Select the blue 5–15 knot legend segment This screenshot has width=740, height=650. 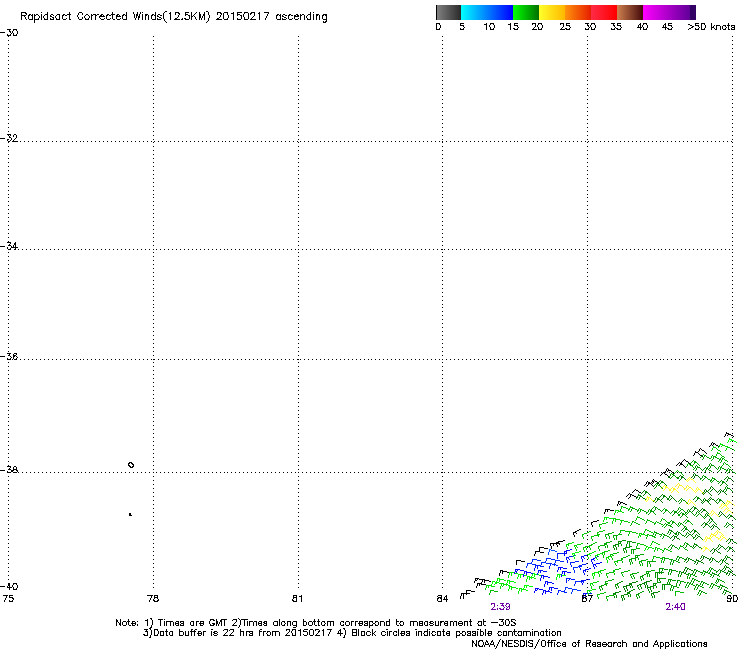click(487, 12)
